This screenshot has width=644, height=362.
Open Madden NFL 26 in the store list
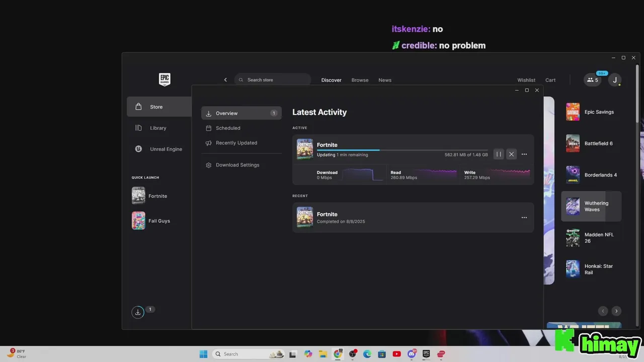click(x=591, y=238)
